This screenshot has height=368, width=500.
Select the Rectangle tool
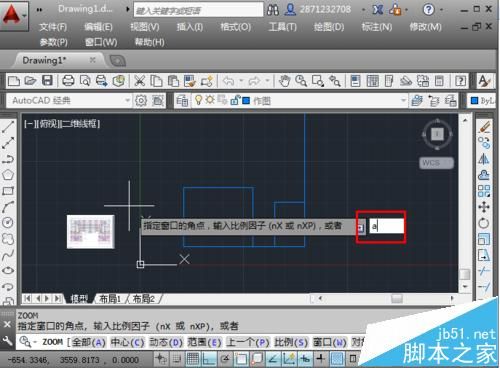coord(8,191)
